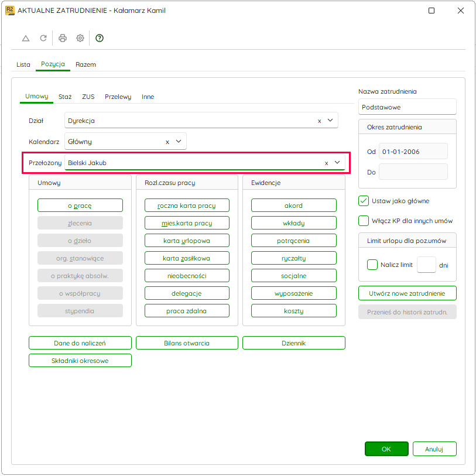Click the 'potrącenia' button
The height and width of the screenshot is (476, 476).
tap(293, 241)
